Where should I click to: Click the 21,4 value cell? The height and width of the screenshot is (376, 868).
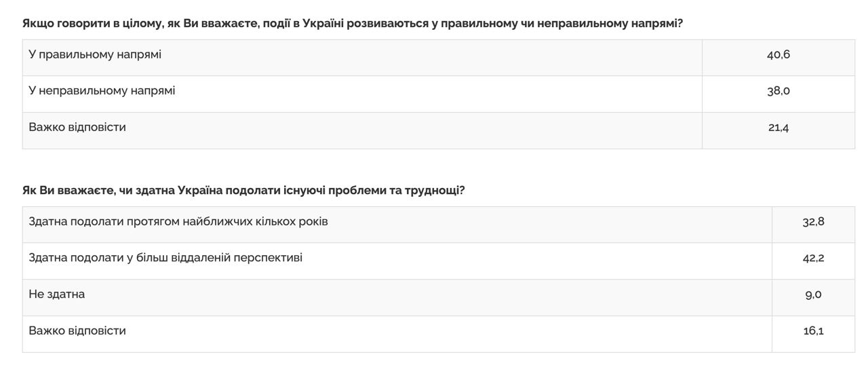(778, 128)
